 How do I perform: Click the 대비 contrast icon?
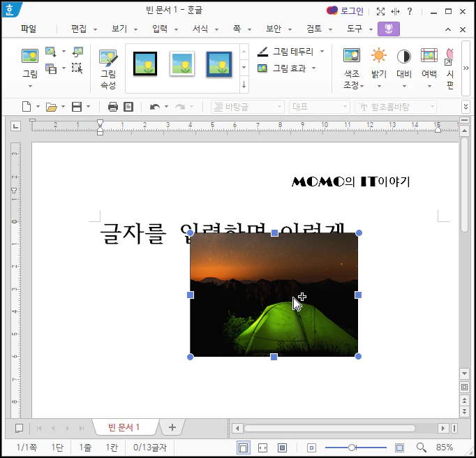click(x=403, y=57)
